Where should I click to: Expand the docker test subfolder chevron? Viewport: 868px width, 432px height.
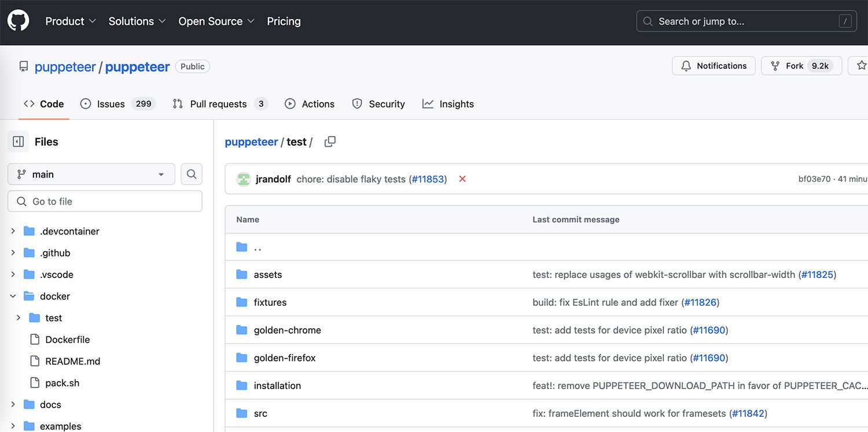19,318
